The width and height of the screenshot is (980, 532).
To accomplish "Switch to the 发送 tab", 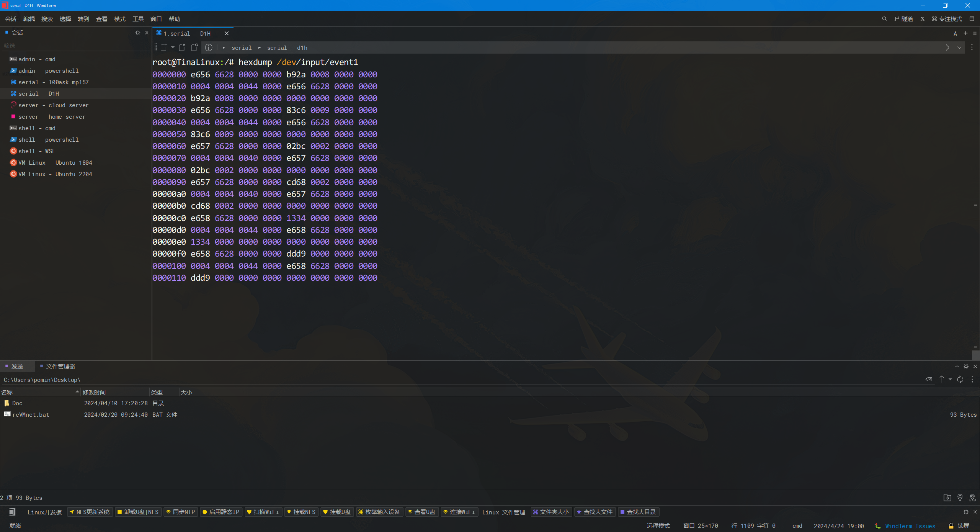I will [x=17, y=367].
